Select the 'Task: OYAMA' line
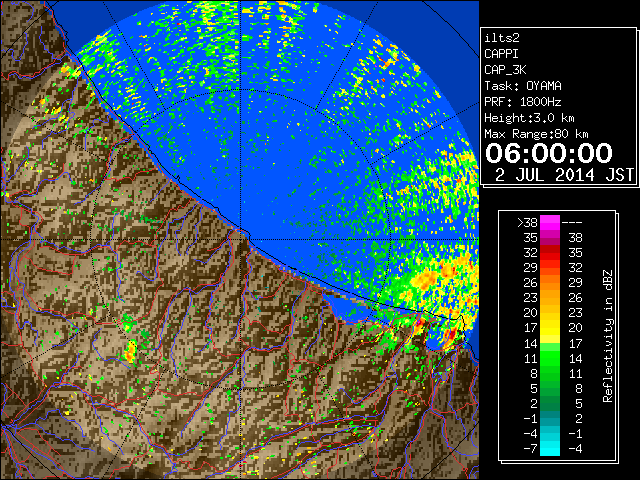Screen dimensions: 640x480 [x=523, y=86]
